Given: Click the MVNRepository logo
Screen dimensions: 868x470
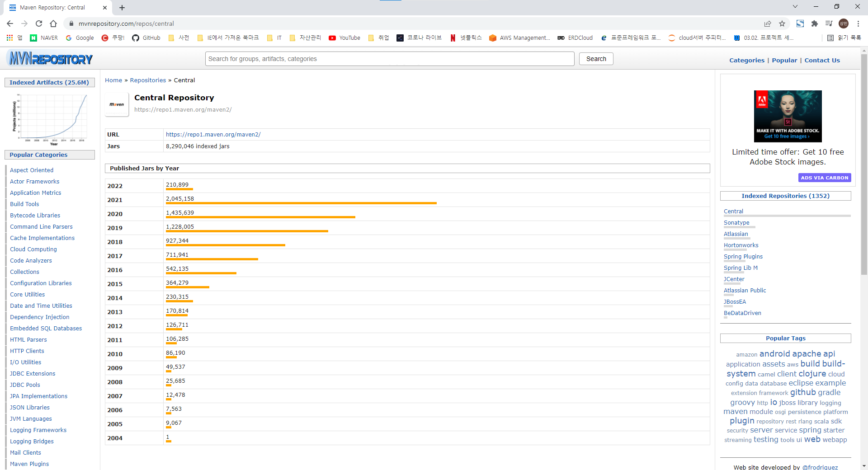Looking at the screenshot, I should 51,59.
